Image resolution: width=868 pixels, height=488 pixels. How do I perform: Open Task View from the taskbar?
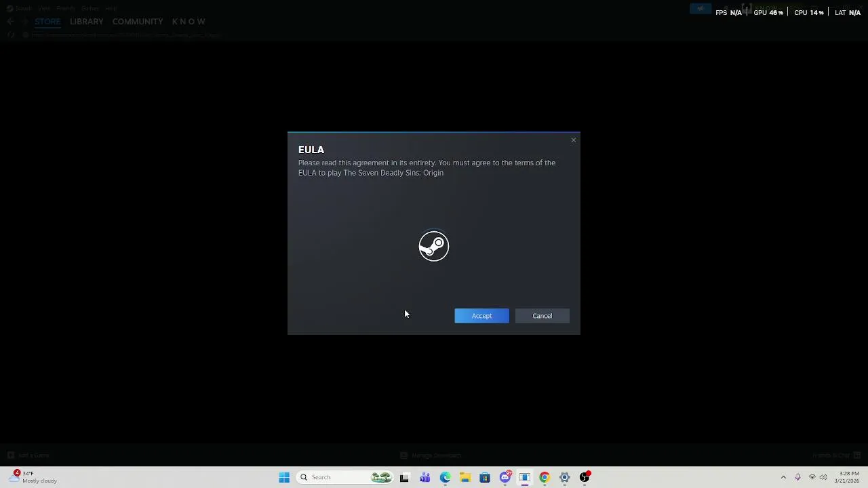point(404,477)
